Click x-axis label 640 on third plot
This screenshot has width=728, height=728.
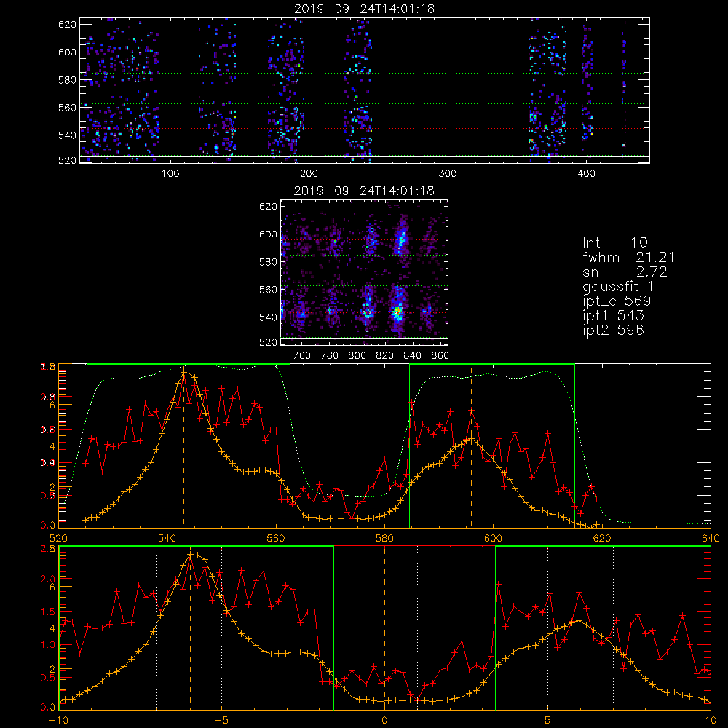[711, 538]
